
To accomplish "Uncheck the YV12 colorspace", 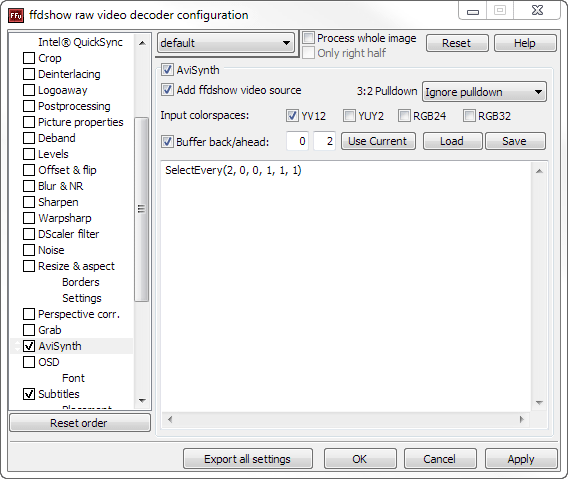I will [292, 116].
